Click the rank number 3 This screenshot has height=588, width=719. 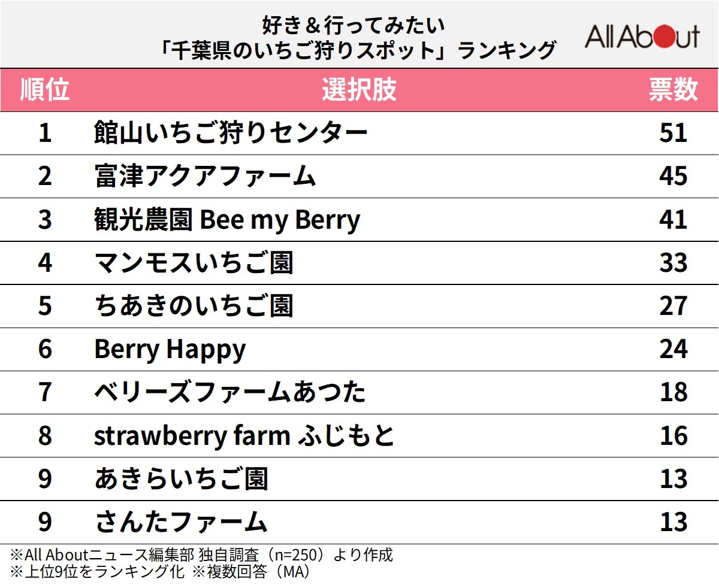click(45, 220)
